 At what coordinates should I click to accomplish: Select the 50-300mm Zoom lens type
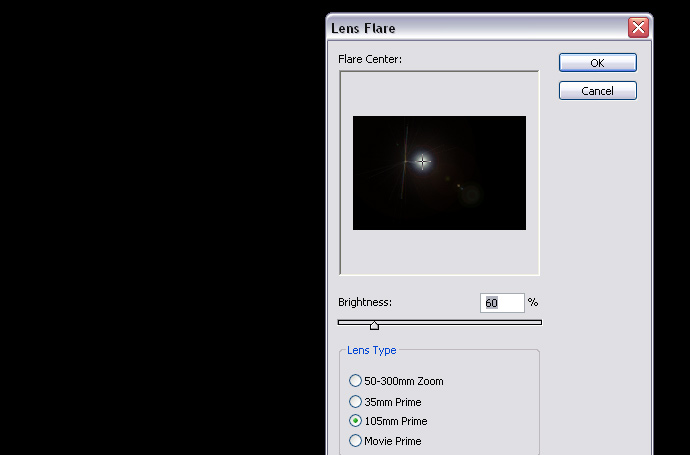396,381
